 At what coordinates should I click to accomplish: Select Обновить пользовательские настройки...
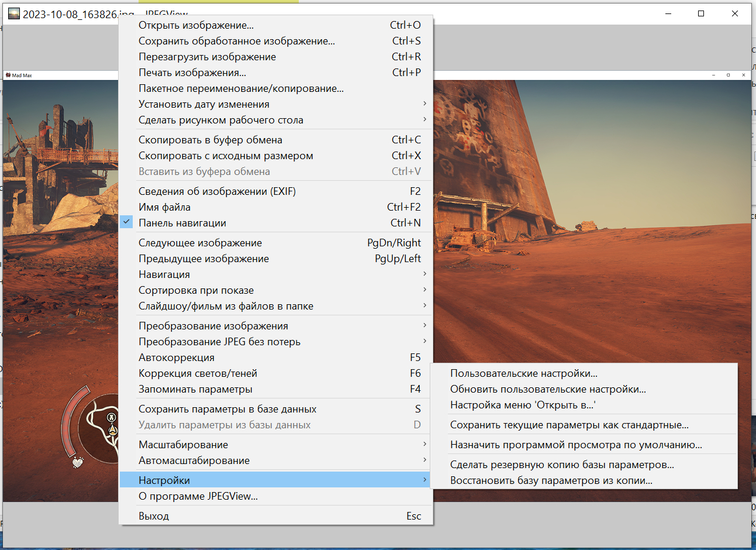(x=584, y=389)
